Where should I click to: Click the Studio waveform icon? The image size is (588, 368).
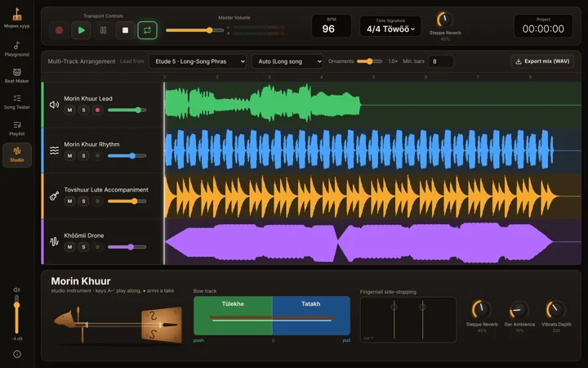point(17,151)
